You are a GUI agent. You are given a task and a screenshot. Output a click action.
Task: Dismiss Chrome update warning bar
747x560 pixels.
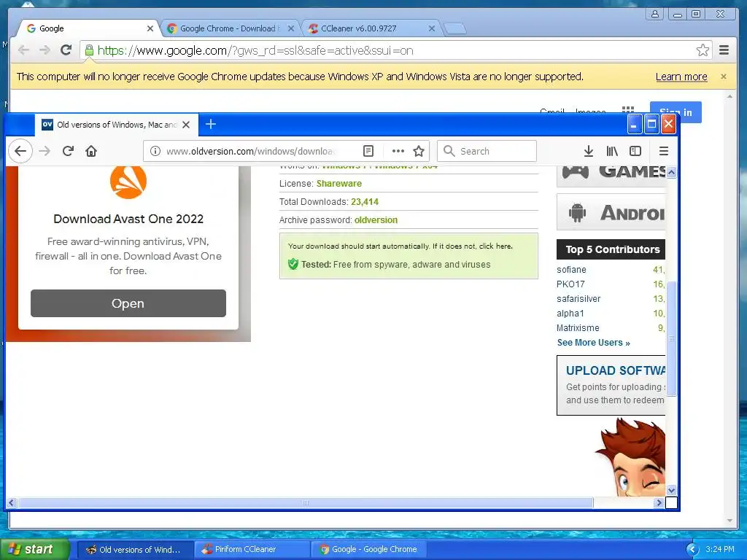[723, 77]
